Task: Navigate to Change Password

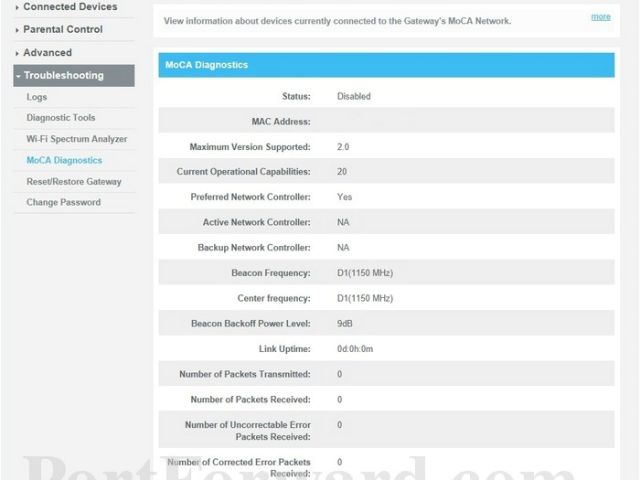Action: pyautogui.click(x=63, y=202)
